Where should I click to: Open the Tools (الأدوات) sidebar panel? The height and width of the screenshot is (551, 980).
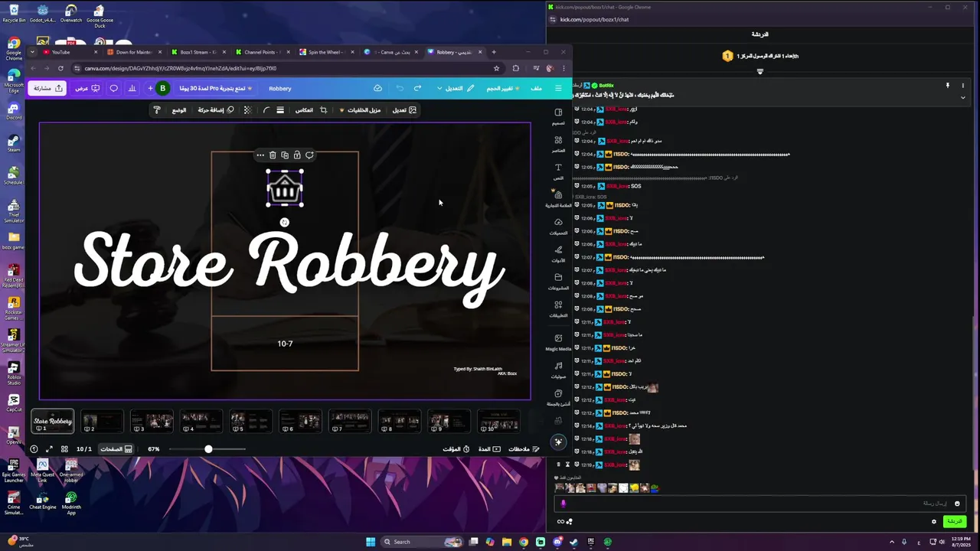coord(558,253)
